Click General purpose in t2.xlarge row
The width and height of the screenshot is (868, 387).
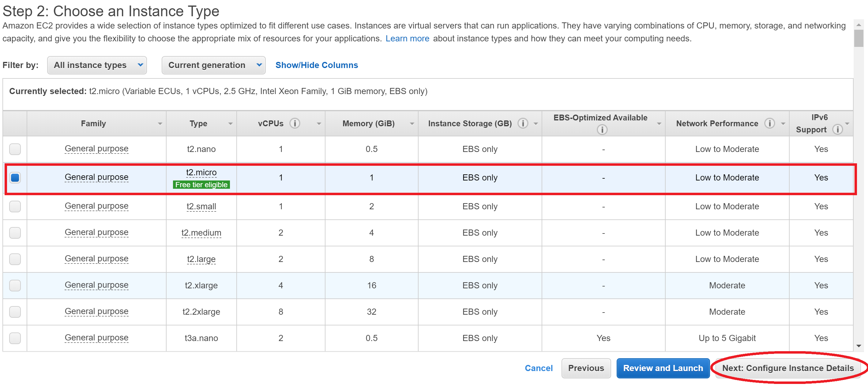[x=96, y=286]
